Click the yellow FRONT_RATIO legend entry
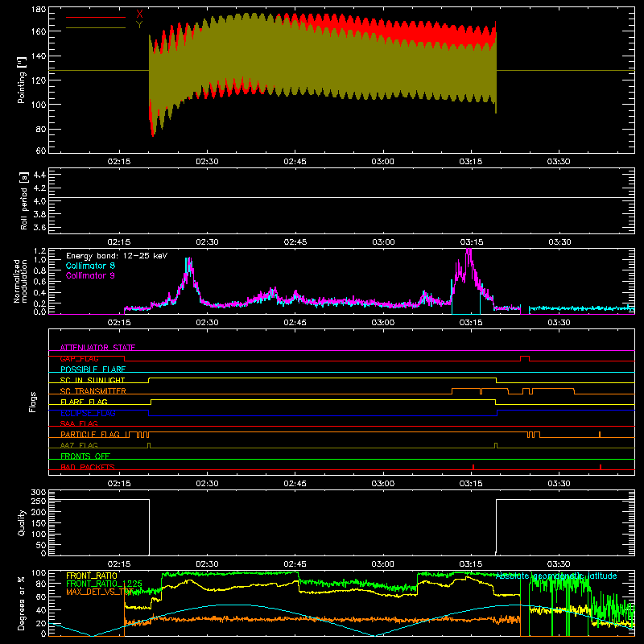 click(x=92, y=576)
